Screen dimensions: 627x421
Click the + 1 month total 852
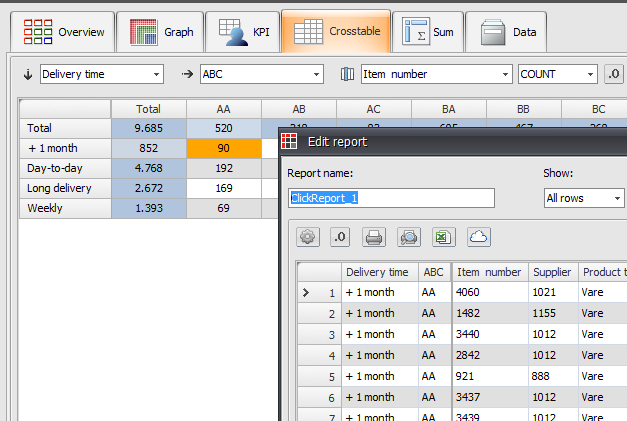coord(148,148)
